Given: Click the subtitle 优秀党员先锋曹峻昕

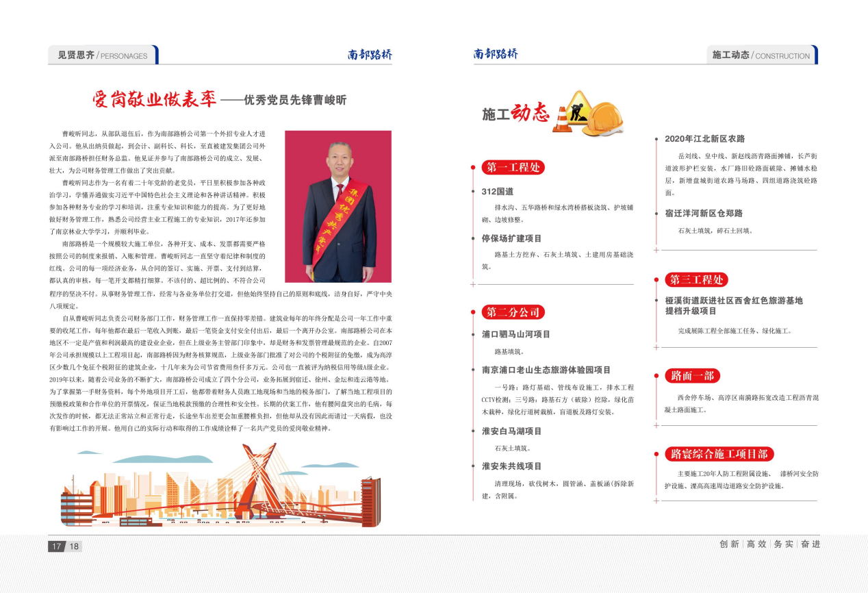Looking at the screenshot, I should click(x=296, y=101).
